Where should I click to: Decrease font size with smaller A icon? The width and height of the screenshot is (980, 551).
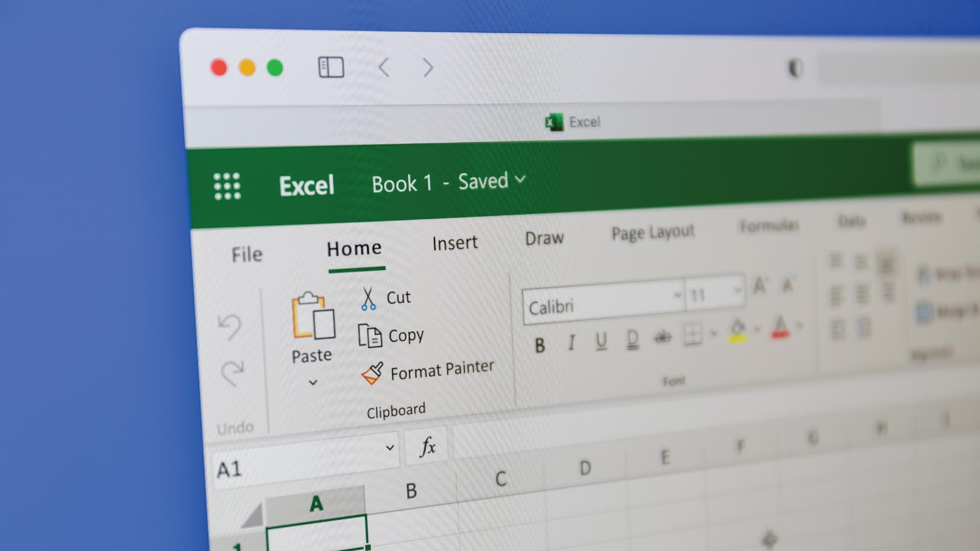point(788,283)
